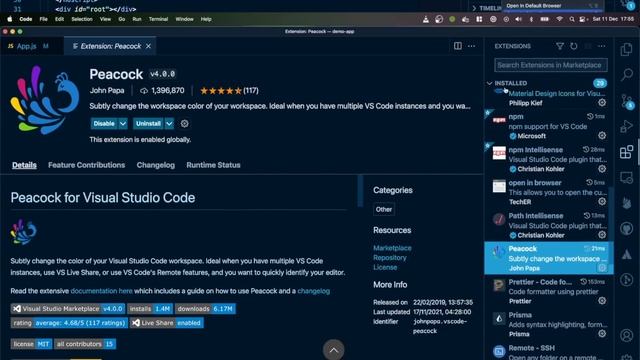This screenshot has height=360, width=640.
Task: Open editor more actions ellipsis
Action: [471, 46]
